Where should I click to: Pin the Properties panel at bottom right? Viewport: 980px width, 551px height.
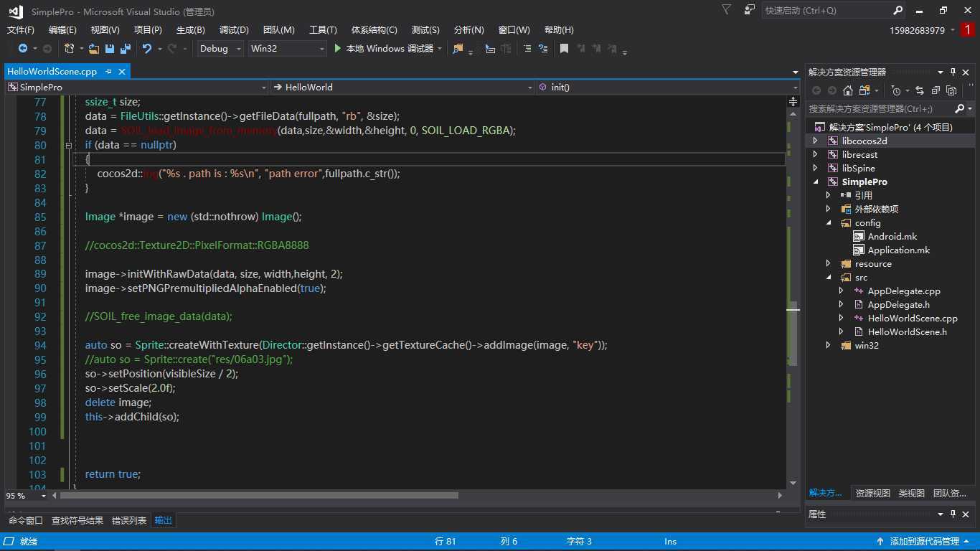953,514
